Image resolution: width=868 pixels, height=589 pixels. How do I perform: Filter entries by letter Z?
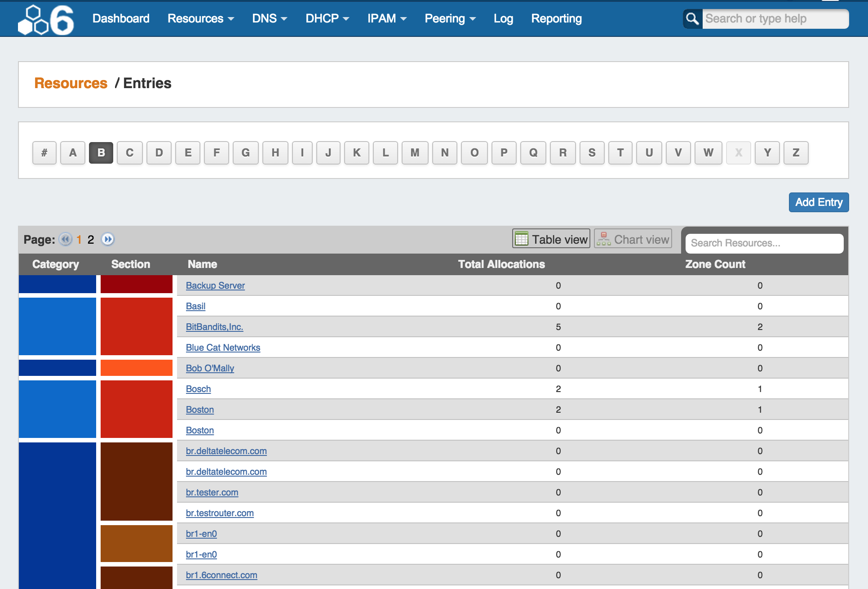tap(796, 153)
